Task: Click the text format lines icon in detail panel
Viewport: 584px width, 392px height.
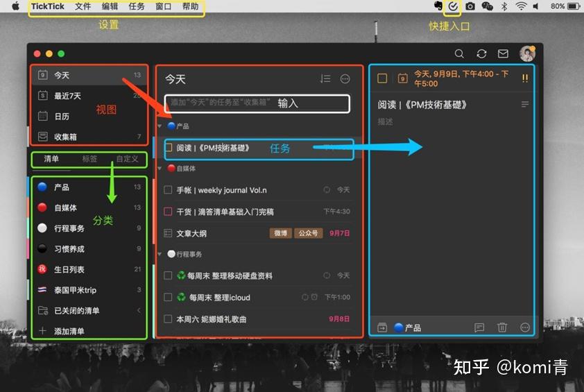Action: coord(525,104)
